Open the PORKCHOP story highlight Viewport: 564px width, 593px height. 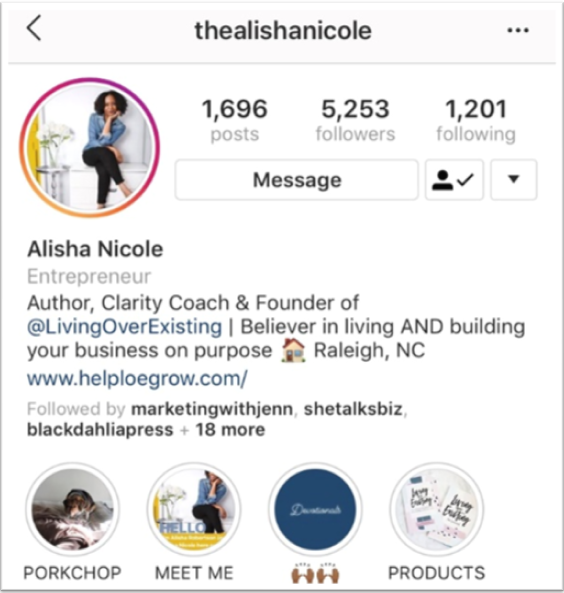[72, 509]
